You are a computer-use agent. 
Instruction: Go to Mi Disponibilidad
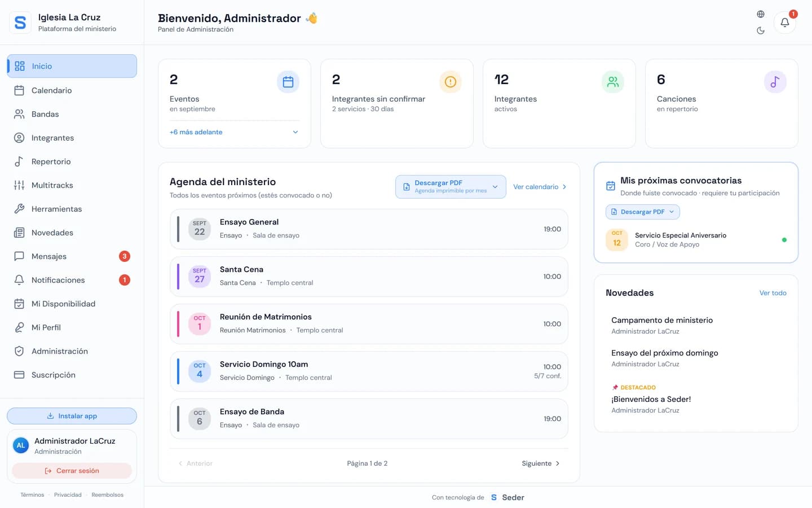point(72,304)
